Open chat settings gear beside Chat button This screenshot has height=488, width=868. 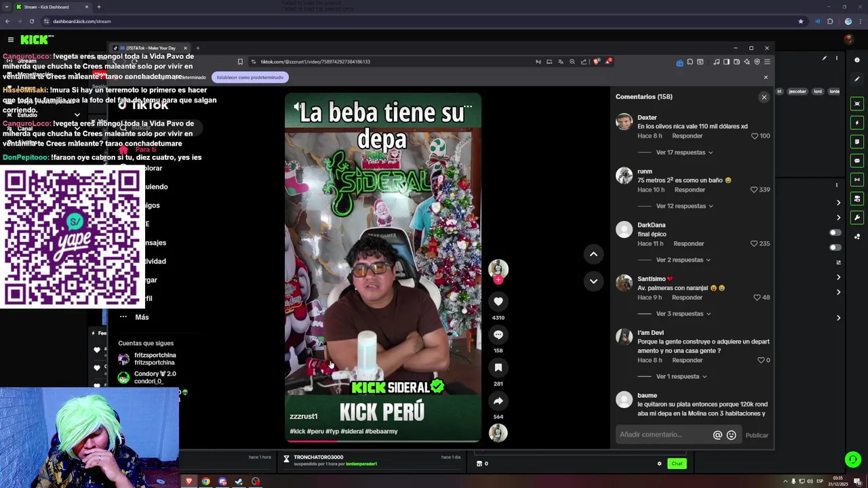[659, 464]
